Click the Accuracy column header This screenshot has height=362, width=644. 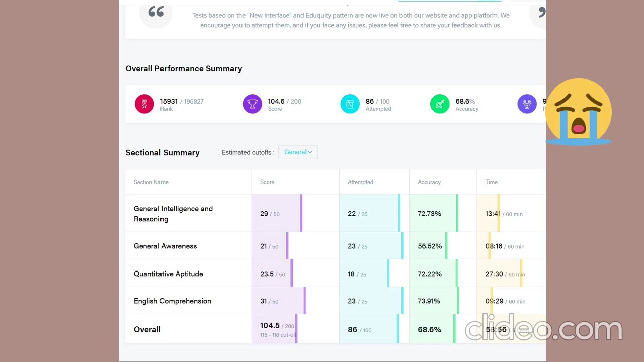429,182
